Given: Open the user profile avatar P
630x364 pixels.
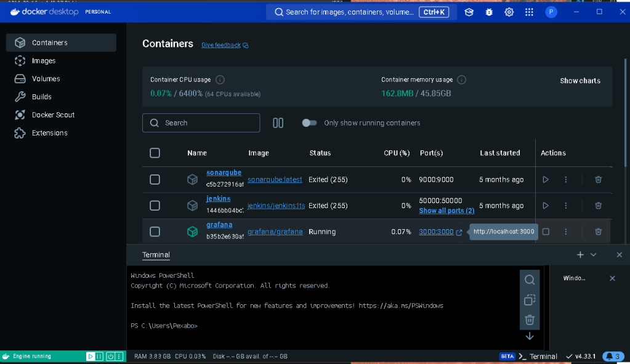Looking at the screenshot, I should pos(551,12).
